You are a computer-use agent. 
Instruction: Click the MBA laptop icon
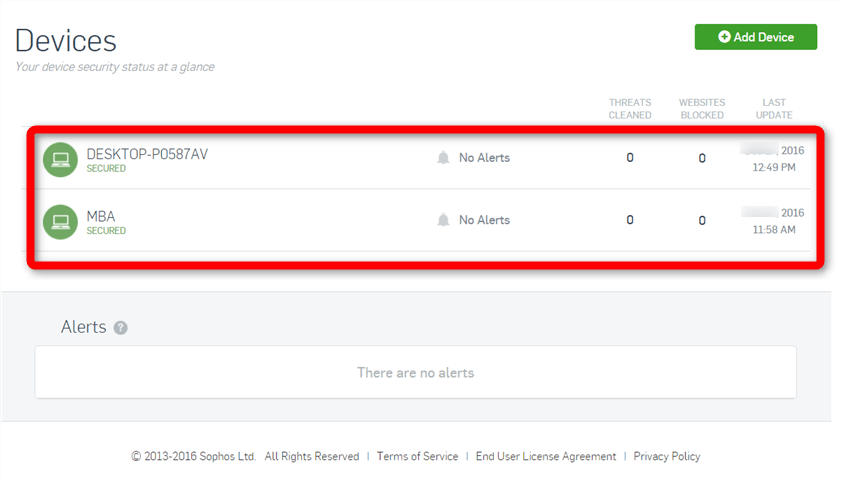click(60, 221)
